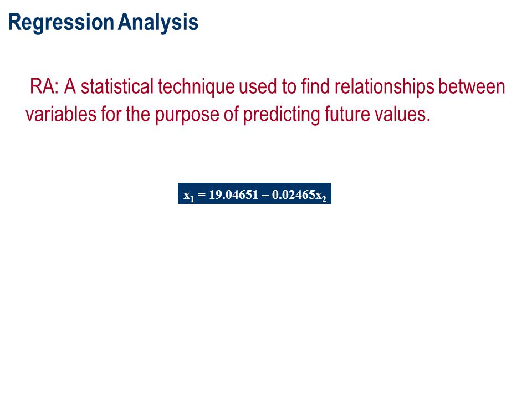This screenshot has width=532, height=399.
Task: Click the slope coefficient 0.02465
Action: (294, 195)
